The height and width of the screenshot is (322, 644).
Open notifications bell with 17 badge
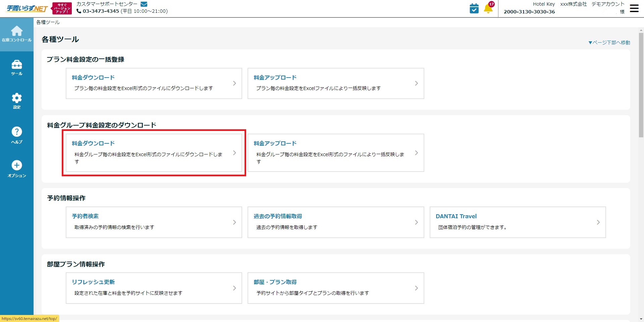pyautogui.click(x=488, y=8)
